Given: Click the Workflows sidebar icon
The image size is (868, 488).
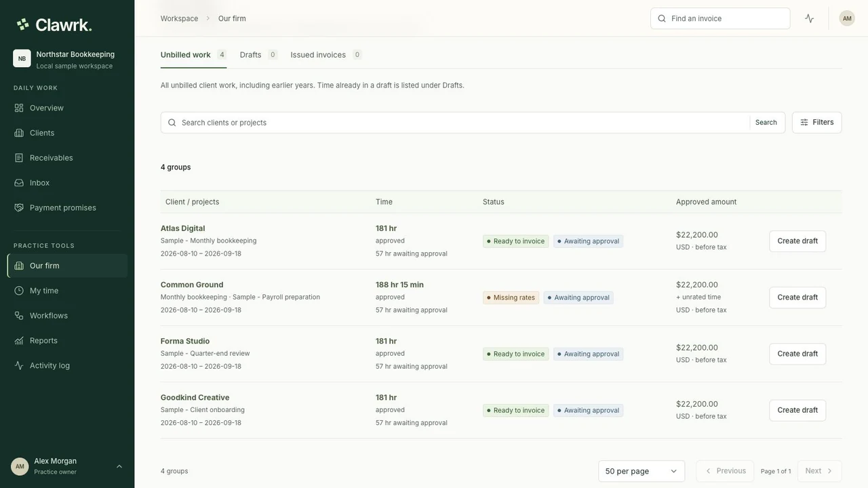Looking at the screenshot, I should (x=19, y=316).
